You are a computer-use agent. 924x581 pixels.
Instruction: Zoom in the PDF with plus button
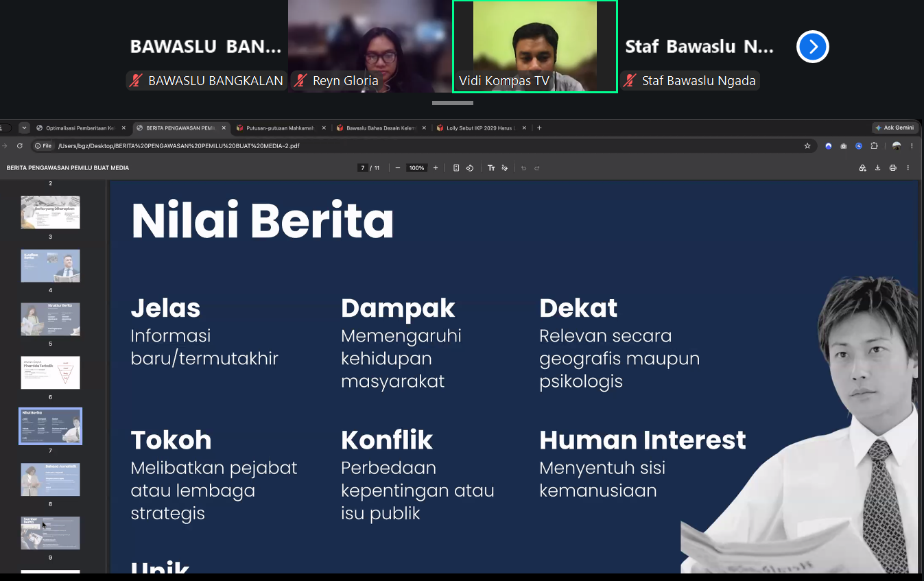[436, 168]
